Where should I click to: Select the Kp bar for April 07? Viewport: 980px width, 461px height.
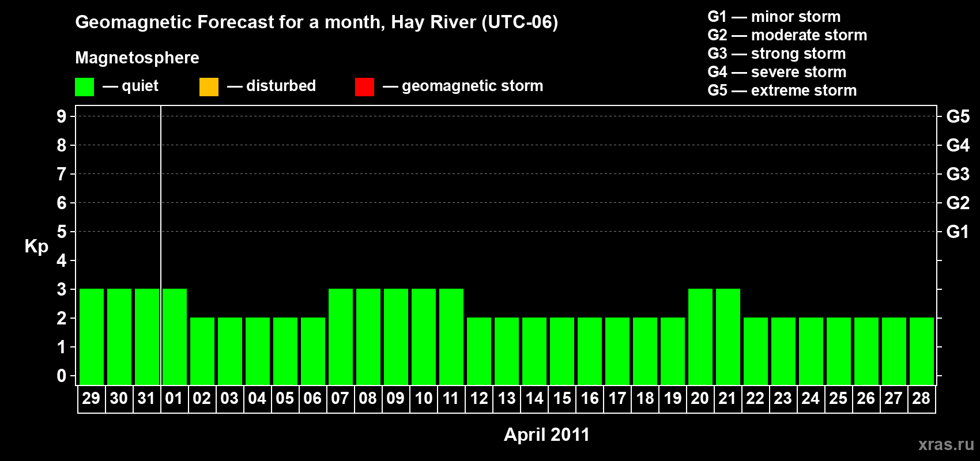(341, 337)
